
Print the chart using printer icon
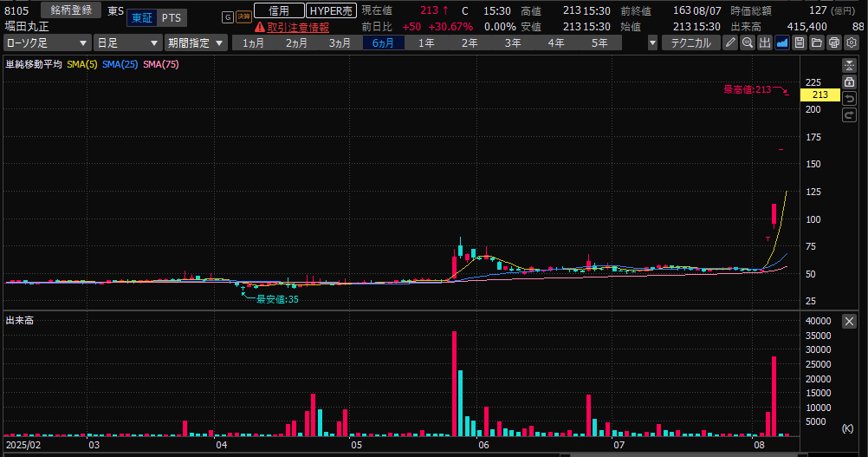pos(833,42)
